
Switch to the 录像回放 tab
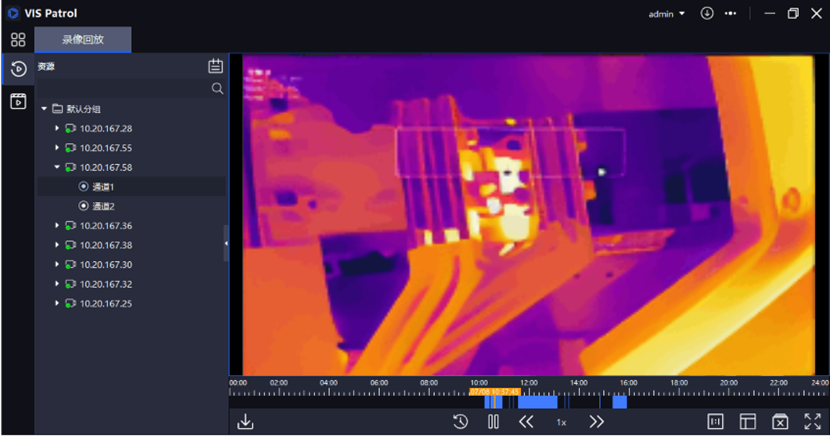(x=82, y=40)
